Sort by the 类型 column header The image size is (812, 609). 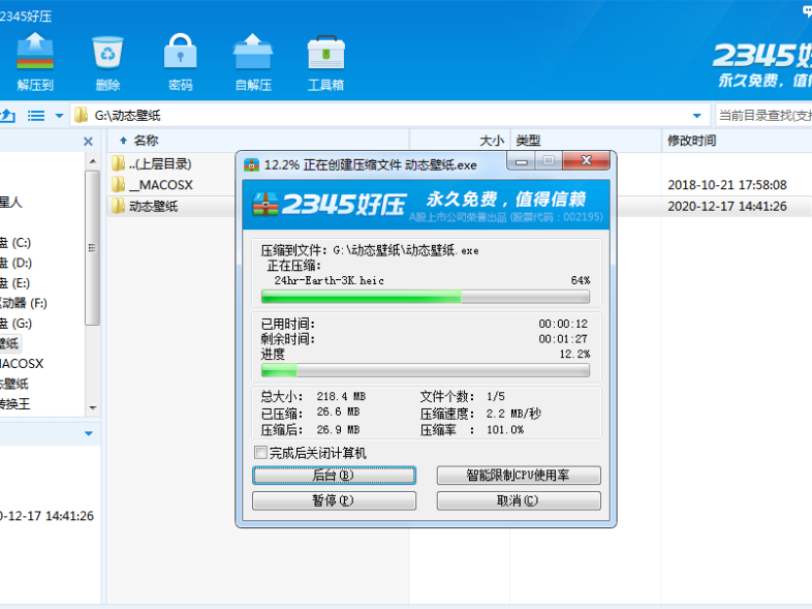[x=586, y=140]
